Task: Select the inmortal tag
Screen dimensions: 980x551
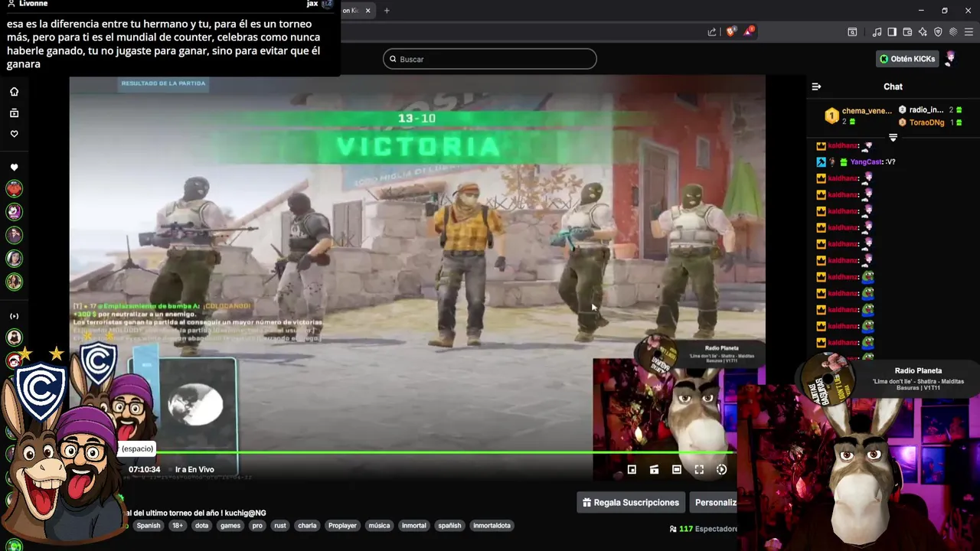Action: (414, 526)
